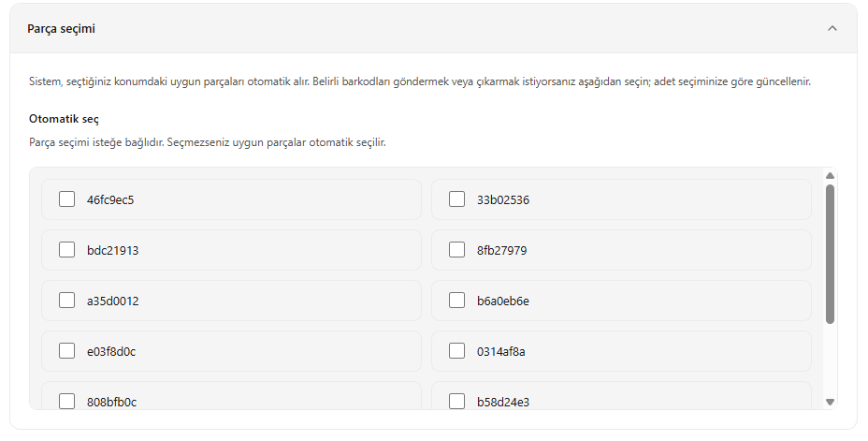Click the scrollbar down arrow
The image size is (868, 441).
point(830,403)
